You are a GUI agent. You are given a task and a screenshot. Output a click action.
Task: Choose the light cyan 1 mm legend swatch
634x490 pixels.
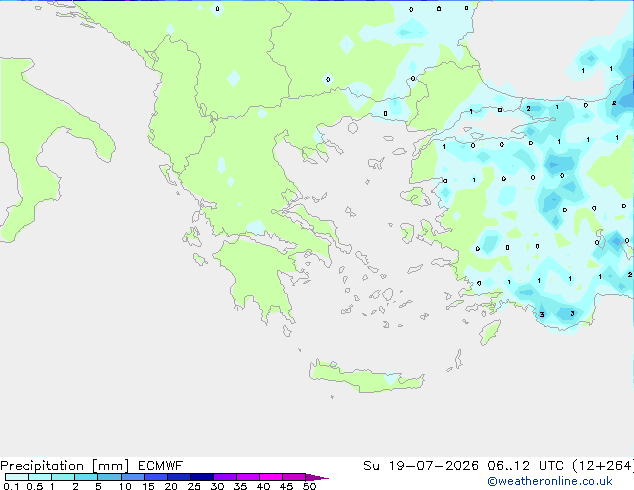pyautogui.click(x=63, y=477)
